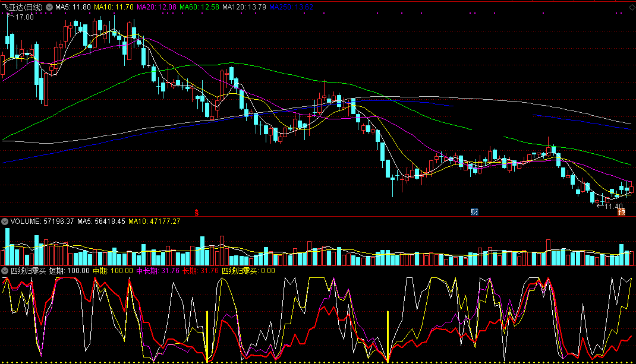Open the 财 financial marker
This screenshot has height=364, width=636.
click(474, 212)
